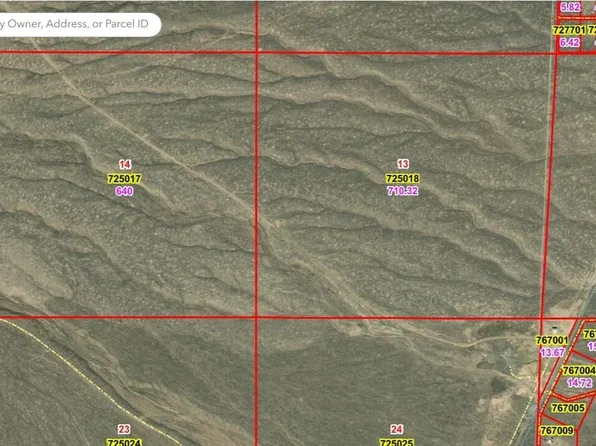Click section number 23 label
The width and height of the screenshot is (596, 446).
pos(124,430)
